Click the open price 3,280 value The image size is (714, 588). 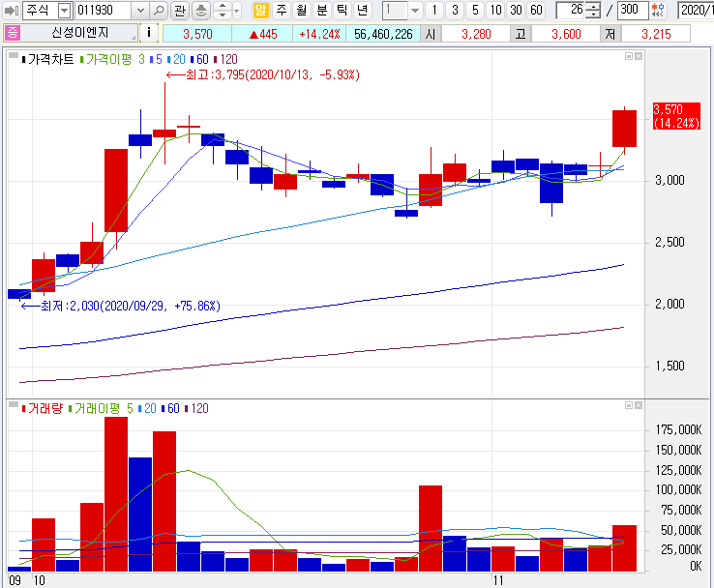point(476,34)
